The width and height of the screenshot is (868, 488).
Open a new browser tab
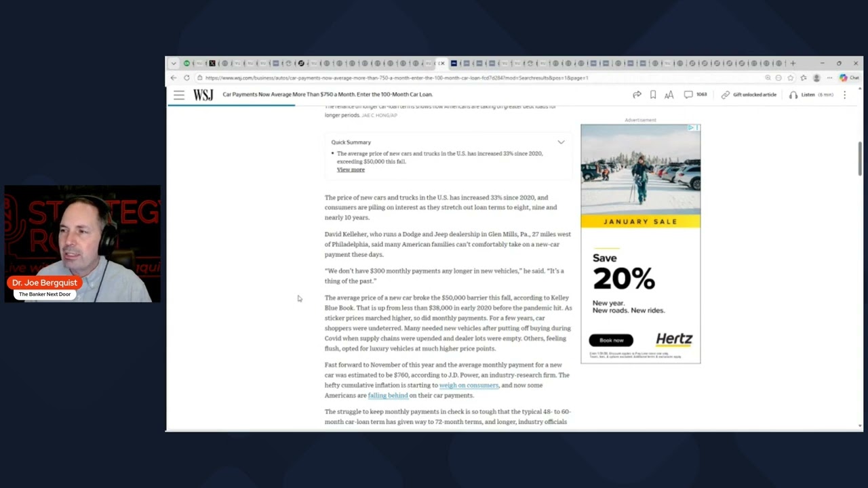coord(793,64)
